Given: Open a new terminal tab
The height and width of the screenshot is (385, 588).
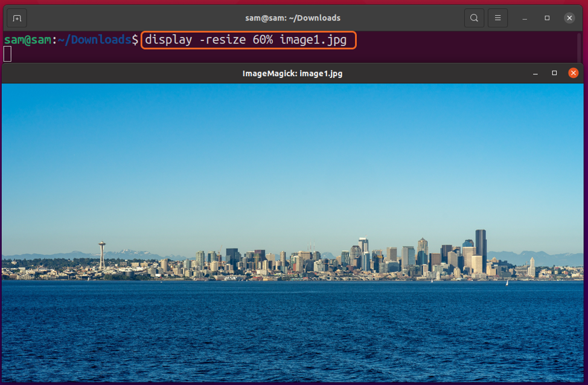Looking at the screenshot, I should pos(17,18).
